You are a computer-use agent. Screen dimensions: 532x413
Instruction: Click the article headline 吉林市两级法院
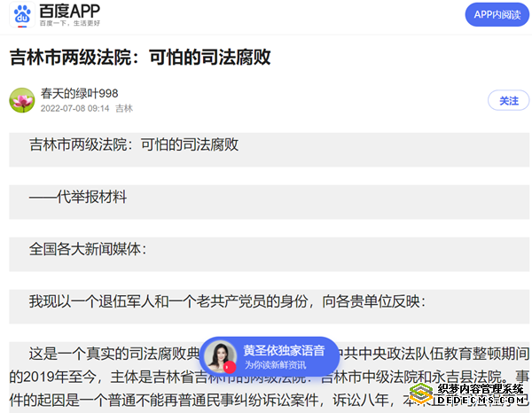point(140,57)
